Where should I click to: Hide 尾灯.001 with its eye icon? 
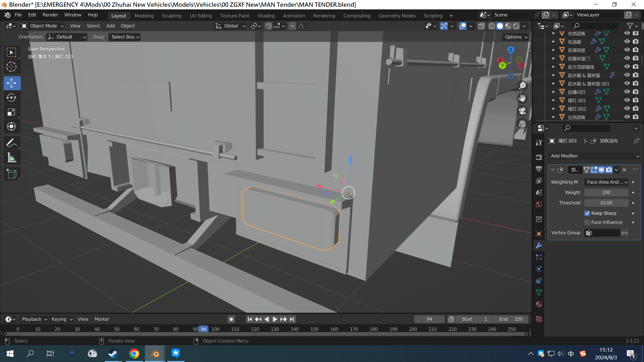[627, 100]
